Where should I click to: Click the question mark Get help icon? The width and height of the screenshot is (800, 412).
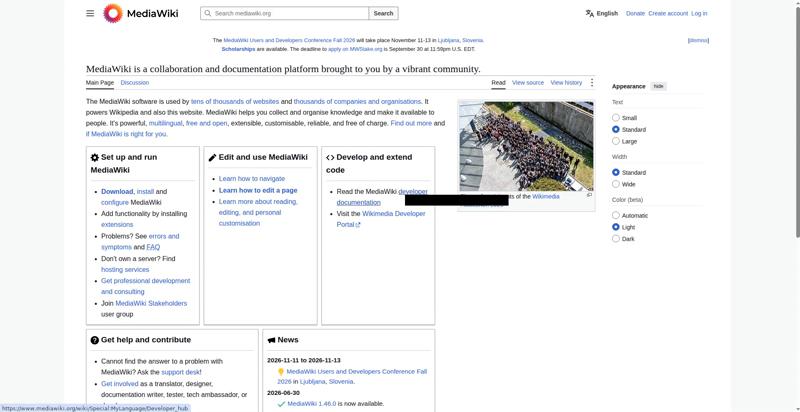(x=94, y=340)
